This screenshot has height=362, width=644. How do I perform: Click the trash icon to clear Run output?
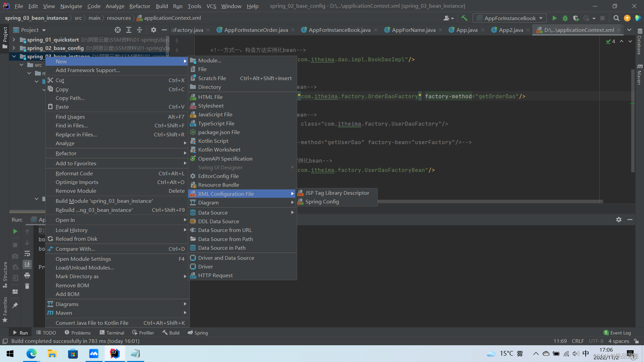click(27, 286)
